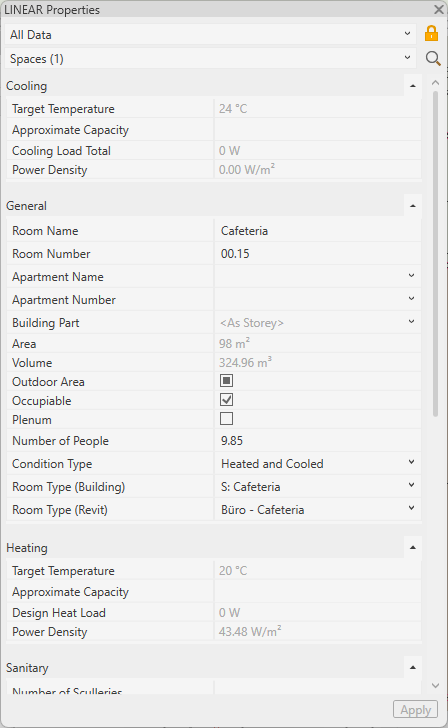Viewport: 448px width, 728px height.
Task: Open Room Type (Revit) dropdown
Action: (318, 510)
